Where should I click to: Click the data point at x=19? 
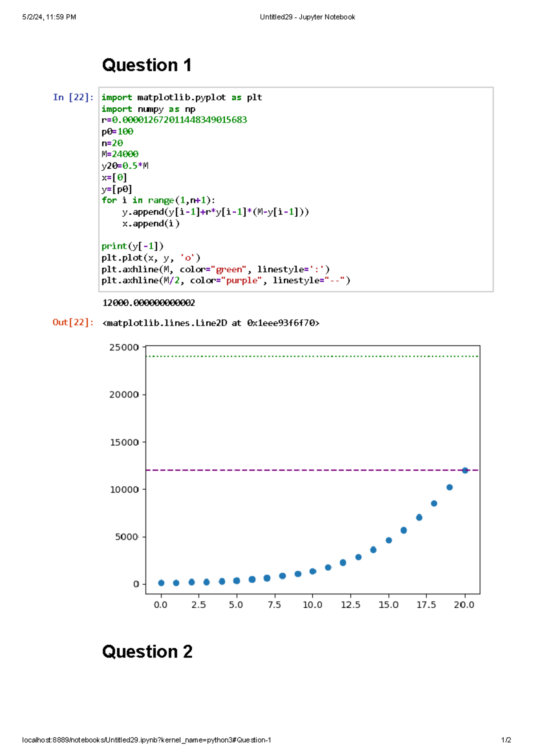point(449,488)
